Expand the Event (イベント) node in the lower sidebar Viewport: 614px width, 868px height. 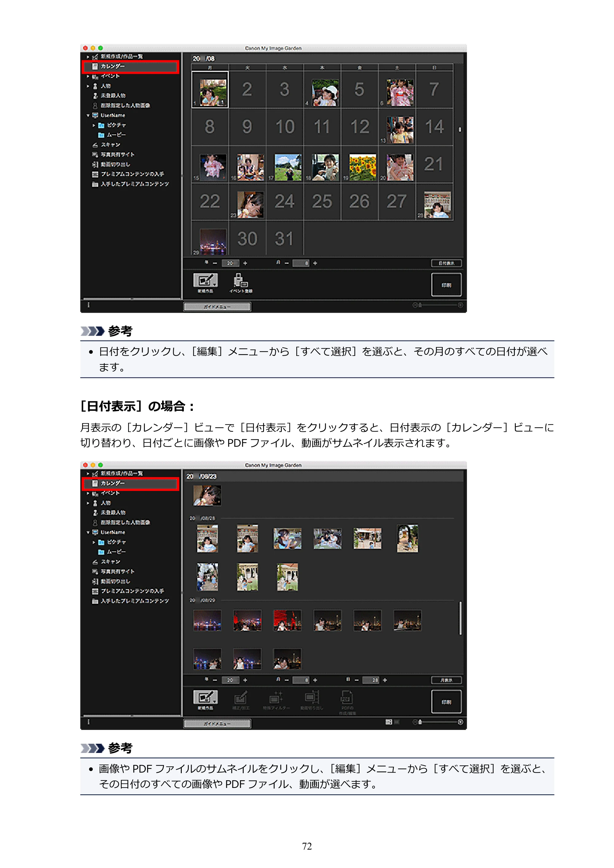[x=88, y=493]
